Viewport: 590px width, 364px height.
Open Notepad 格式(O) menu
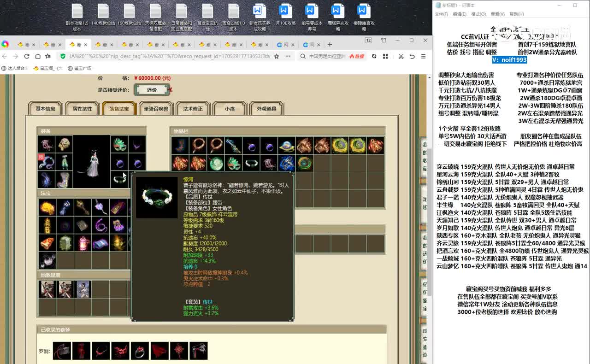478,14
